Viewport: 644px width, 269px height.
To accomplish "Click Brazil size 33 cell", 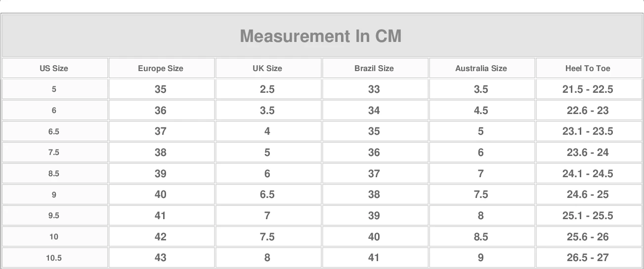I will point(374,89).
